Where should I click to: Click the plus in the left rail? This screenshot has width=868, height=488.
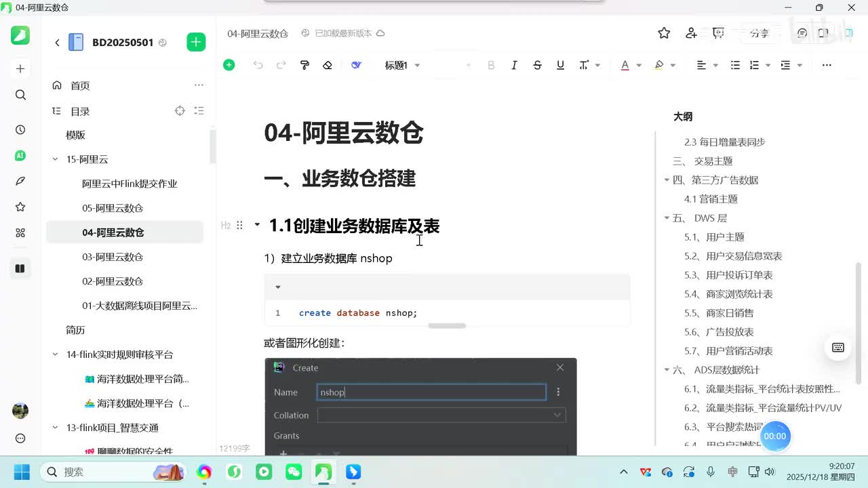point(20,68)
